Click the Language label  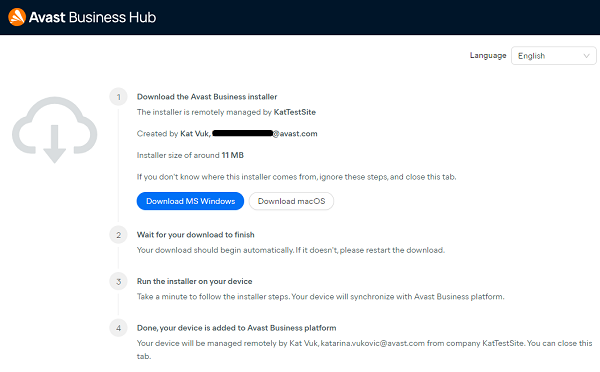(488, 55)
